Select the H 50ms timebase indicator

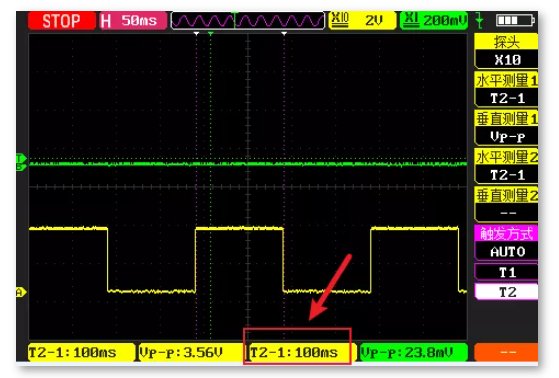(x=133, y=21)
